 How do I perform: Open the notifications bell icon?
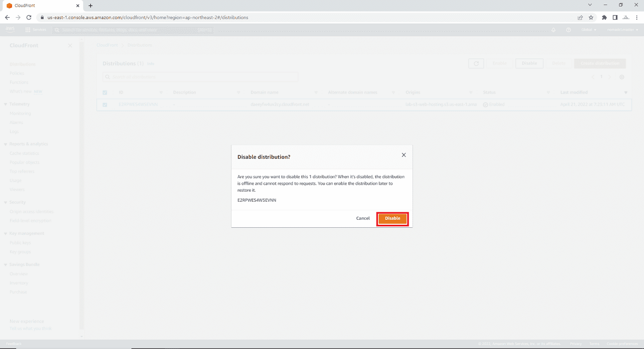click(553, 30)
